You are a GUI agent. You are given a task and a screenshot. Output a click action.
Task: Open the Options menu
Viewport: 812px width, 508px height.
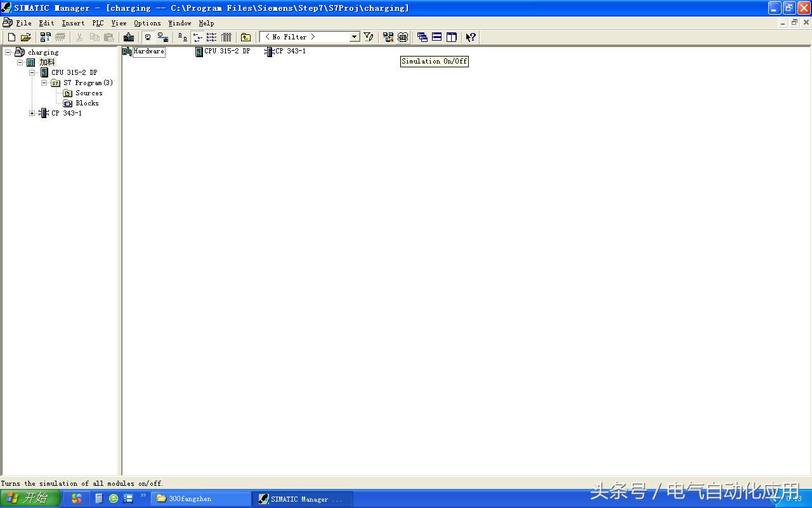pyautogui.click(x=147, y=23)
